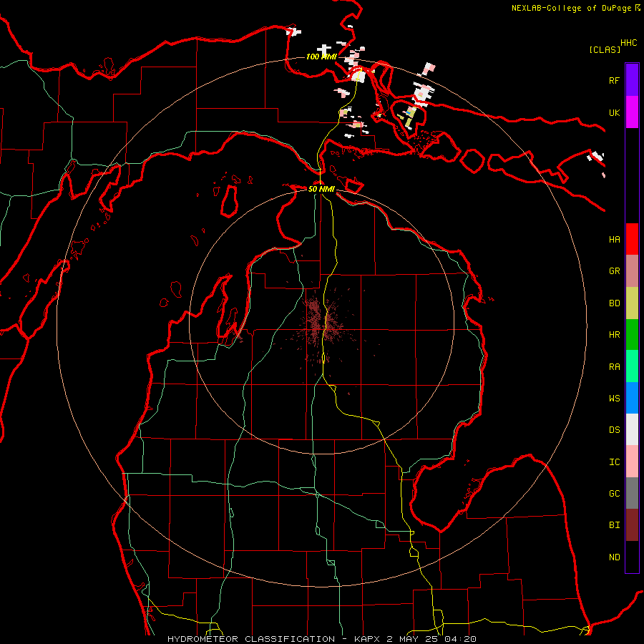Click the BD legend label
Image resolution: width=644 pixels, height=644 pixels.
(614, 303)
